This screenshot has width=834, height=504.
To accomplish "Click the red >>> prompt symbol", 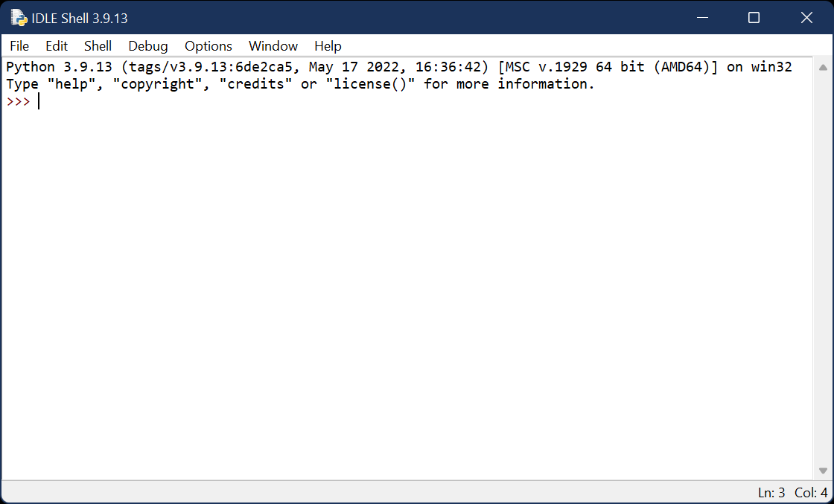I will pos(18,101).
